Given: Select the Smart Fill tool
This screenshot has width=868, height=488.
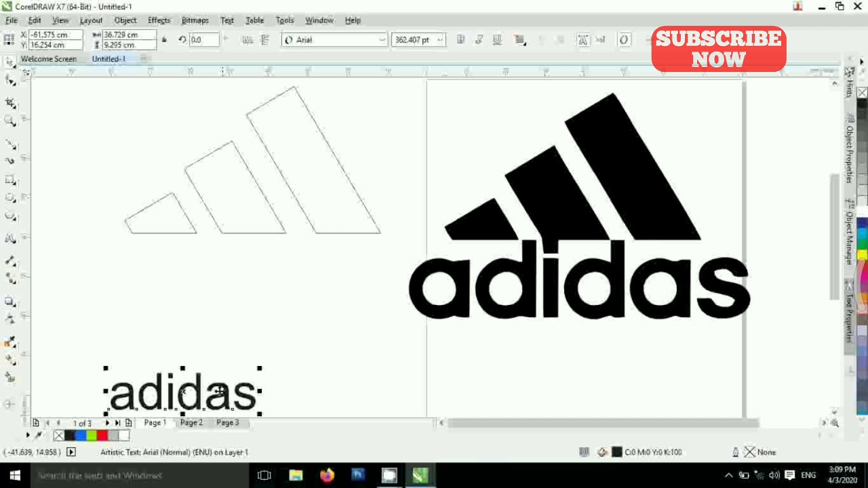Looking at the screenshot, I should tap(10, 378).
